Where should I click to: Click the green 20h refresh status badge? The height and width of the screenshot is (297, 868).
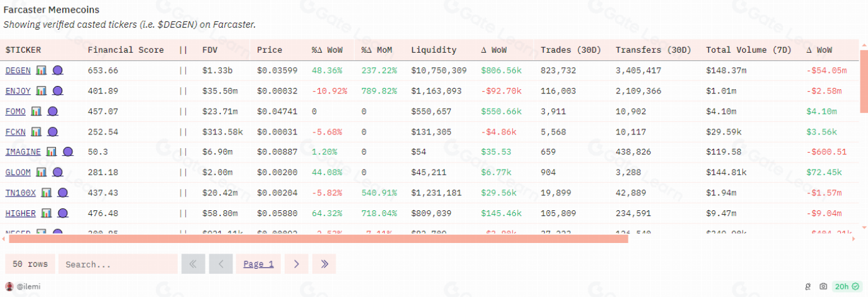point(846,287)
